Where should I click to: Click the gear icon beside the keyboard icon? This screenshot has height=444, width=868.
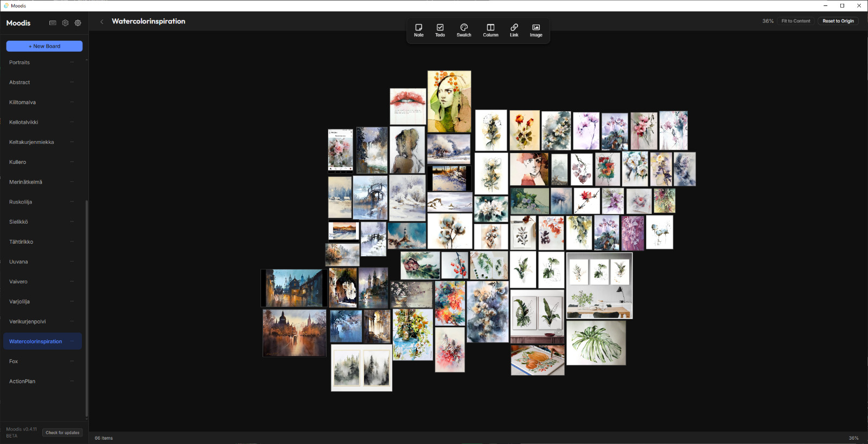pyautogui.click(x=65, y=23)
